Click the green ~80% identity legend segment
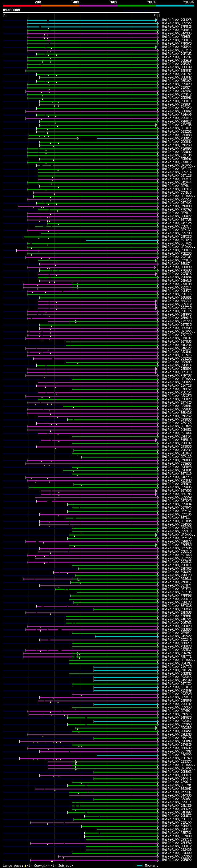This screenshot has width=197, height=868. [x=137, y=6]
